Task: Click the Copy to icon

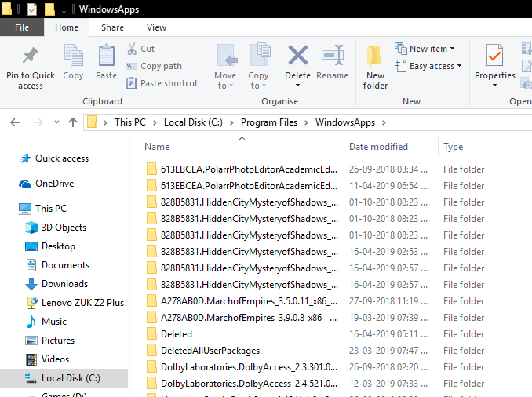Action: (260, 54)
